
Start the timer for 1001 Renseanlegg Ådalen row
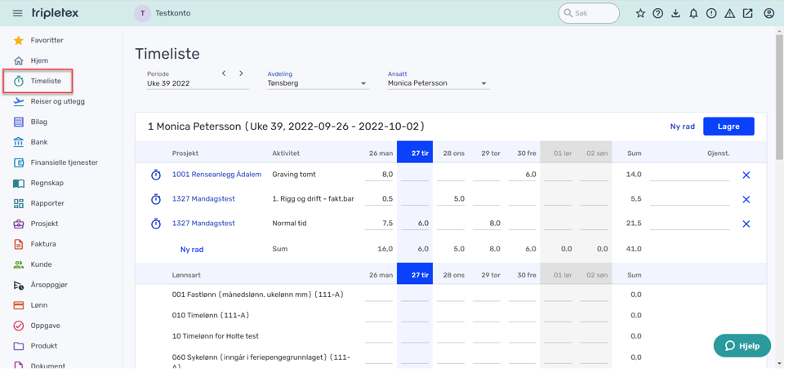[x=156, y=175]
